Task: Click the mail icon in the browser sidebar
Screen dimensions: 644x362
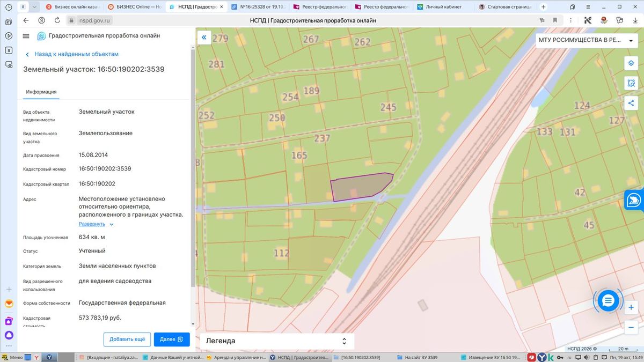Action: click(9, 304)
